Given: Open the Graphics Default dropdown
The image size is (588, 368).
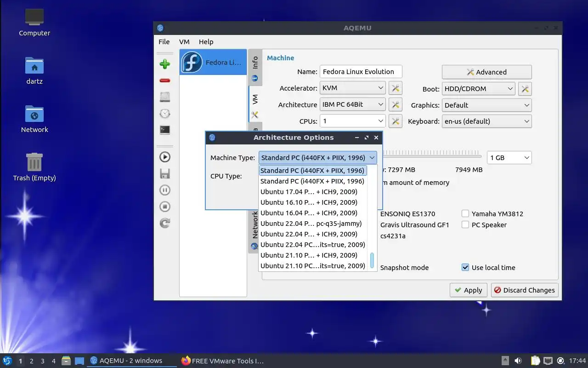Looking at the screenshot, I should (486, 105).
